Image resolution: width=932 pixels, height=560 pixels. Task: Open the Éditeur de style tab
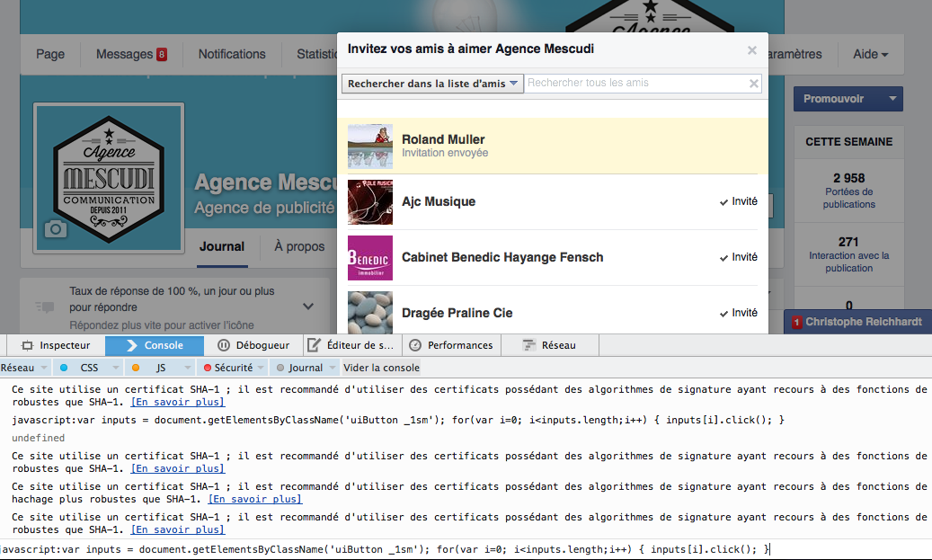352,345
